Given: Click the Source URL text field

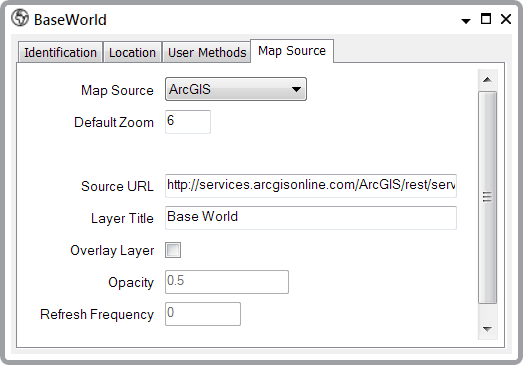Looking at the screenshot, I should coord(311,186).
